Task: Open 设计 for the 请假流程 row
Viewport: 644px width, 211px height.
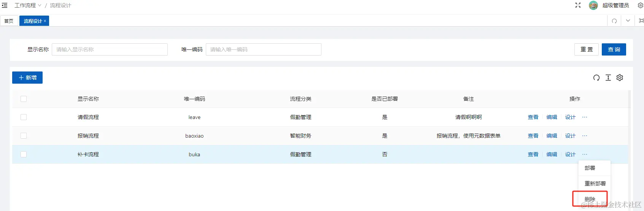Action: pyautogui.click(x=570, y=117)
